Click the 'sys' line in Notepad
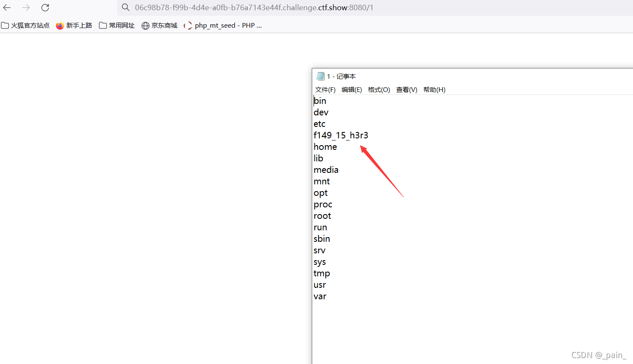 coord(320,262)
